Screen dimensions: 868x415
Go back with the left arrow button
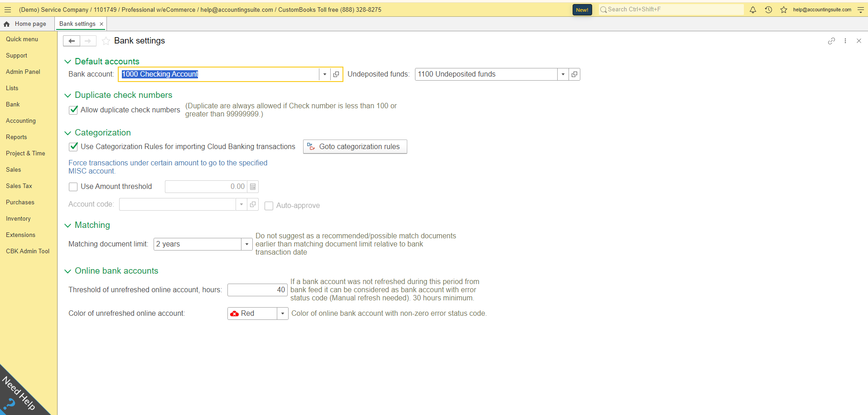72,41
